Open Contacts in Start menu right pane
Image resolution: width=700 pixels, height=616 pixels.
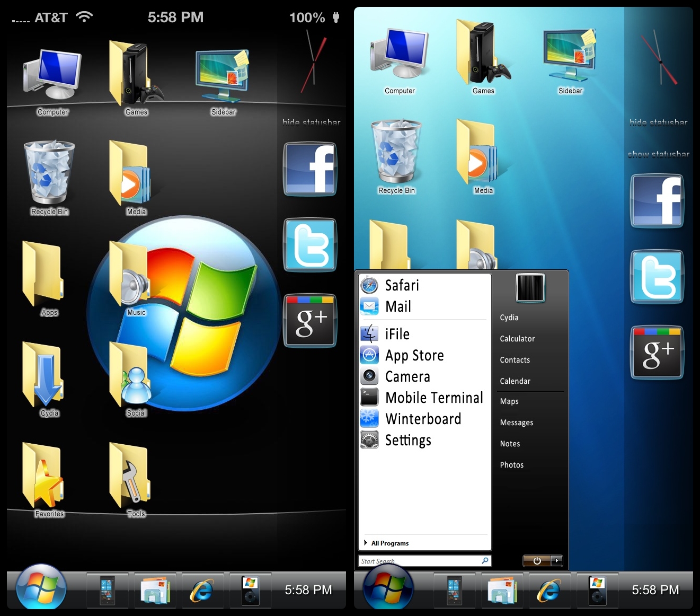[515, 360]
